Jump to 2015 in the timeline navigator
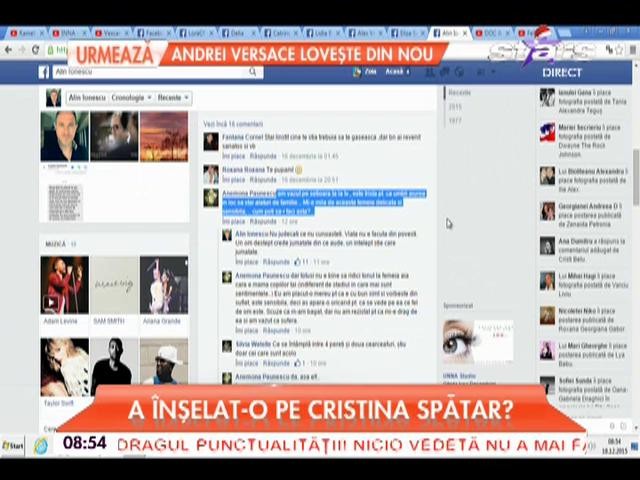Image resolution: width=640 pixels, height=480 pixels. tap(455, 107)
